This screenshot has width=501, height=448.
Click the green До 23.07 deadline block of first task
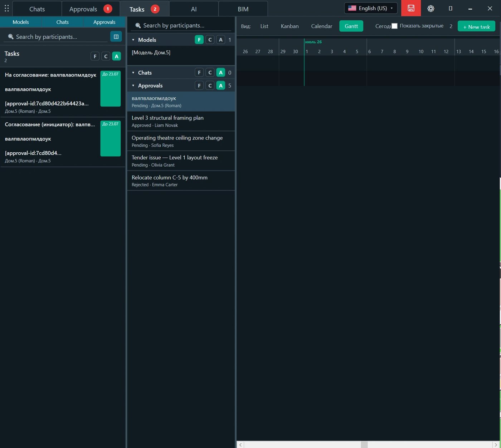tap(111, 88)
